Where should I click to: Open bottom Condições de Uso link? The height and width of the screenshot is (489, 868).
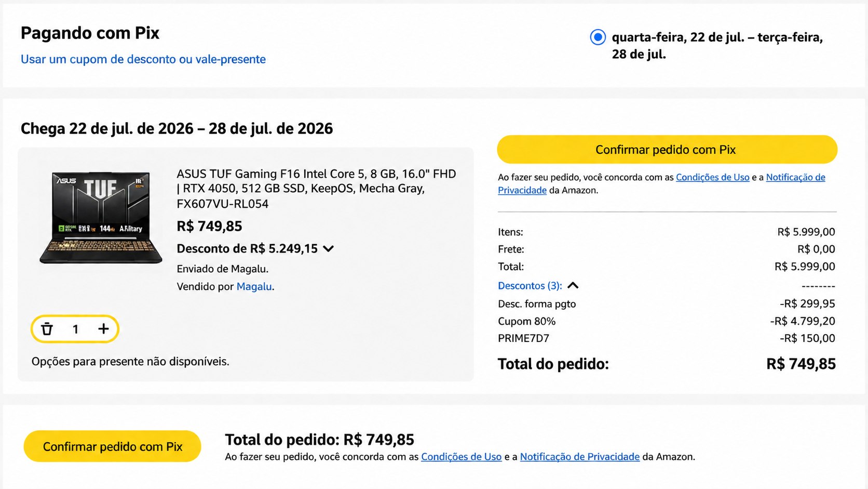461,457
